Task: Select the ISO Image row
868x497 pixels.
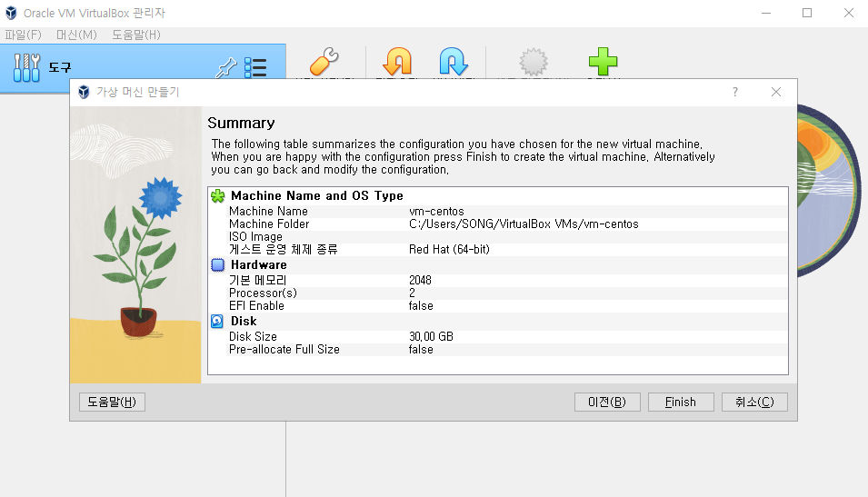Action: click(498, 237)
